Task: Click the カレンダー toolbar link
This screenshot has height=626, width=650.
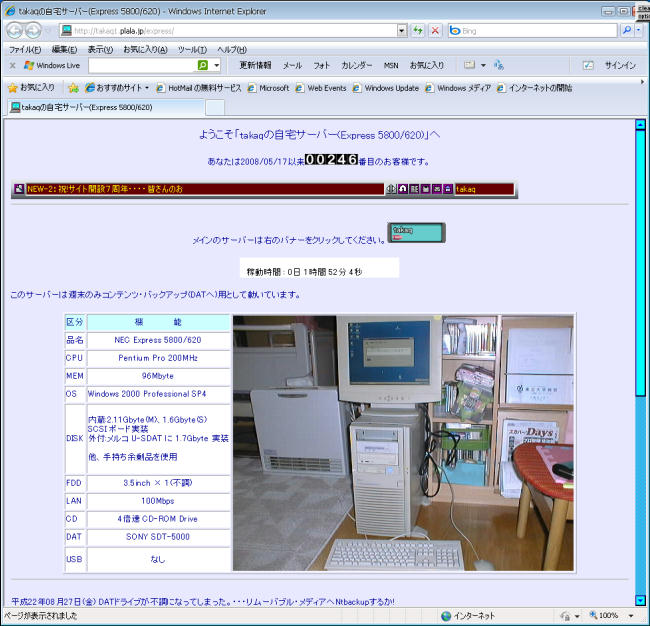Action: 357,65
